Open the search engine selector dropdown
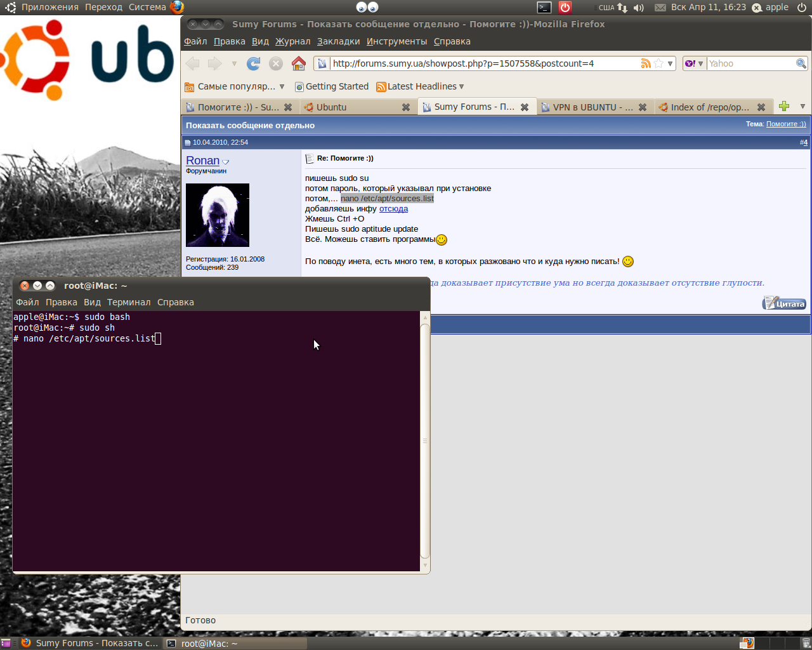This screenshot has height=650, width=812. click(694, 63)
